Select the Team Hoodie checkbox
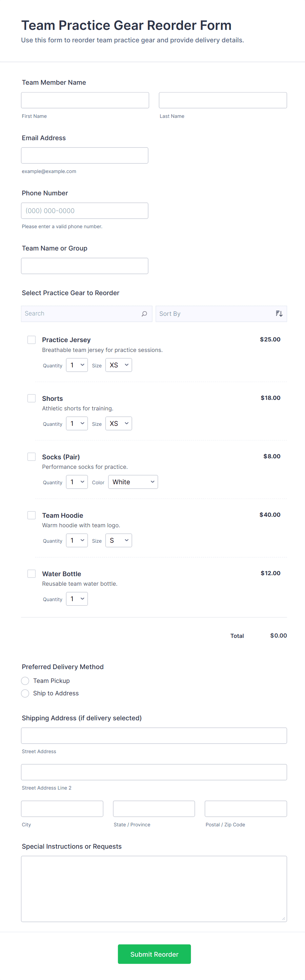Screen dimensions: 305x980 [x=31, y=515]
